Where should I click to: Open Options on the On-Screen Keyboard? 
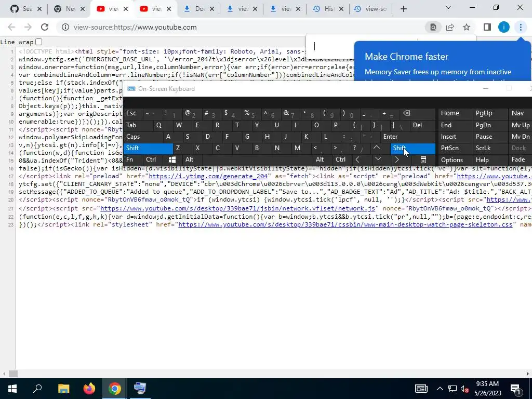(x=455, y=160)
